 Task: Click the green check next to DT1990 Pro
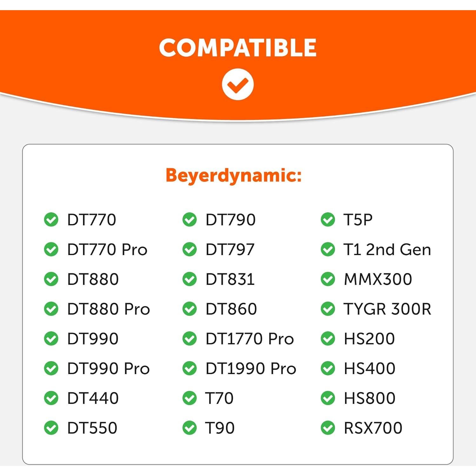(x=189, y=368)
